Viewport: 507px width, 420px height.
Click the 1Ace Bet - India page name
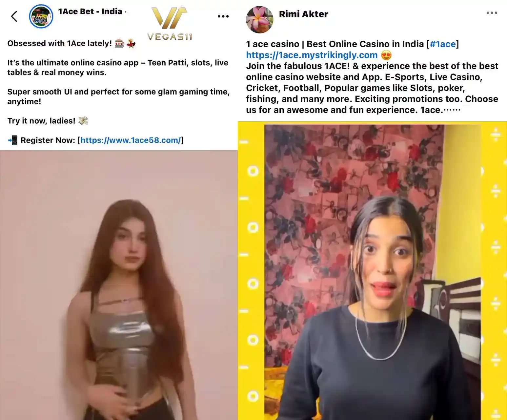pyautogui.click(x=90, y=11)
